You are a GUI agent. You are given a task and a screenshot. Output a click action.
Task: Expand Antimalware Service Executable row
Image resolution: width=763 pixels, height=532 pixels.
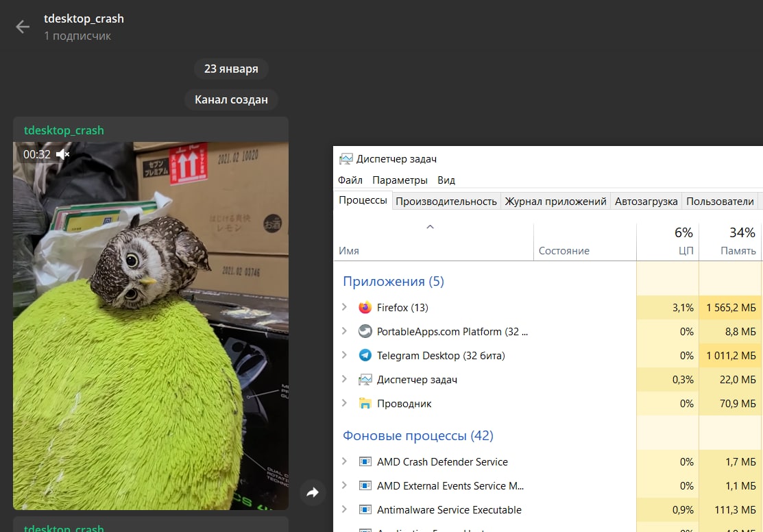(345, 509)
